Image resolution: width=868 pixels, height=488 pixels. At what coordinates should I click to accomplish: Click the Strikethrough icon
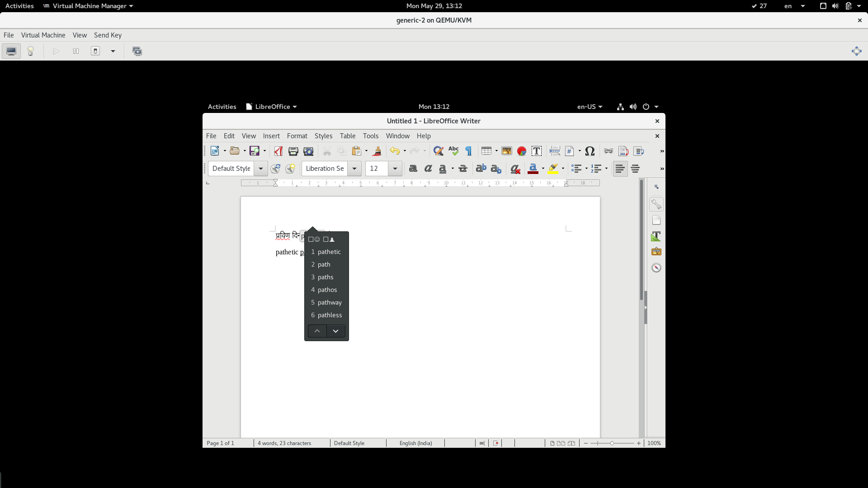pos(462,169)
